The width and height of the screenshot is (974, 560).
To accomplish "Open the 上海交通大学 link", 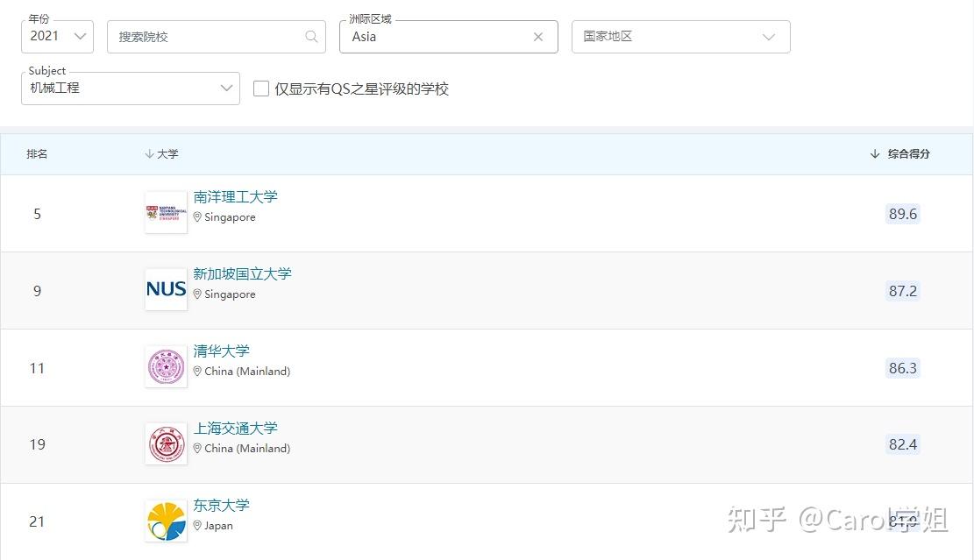I will [x=236, y=428].
